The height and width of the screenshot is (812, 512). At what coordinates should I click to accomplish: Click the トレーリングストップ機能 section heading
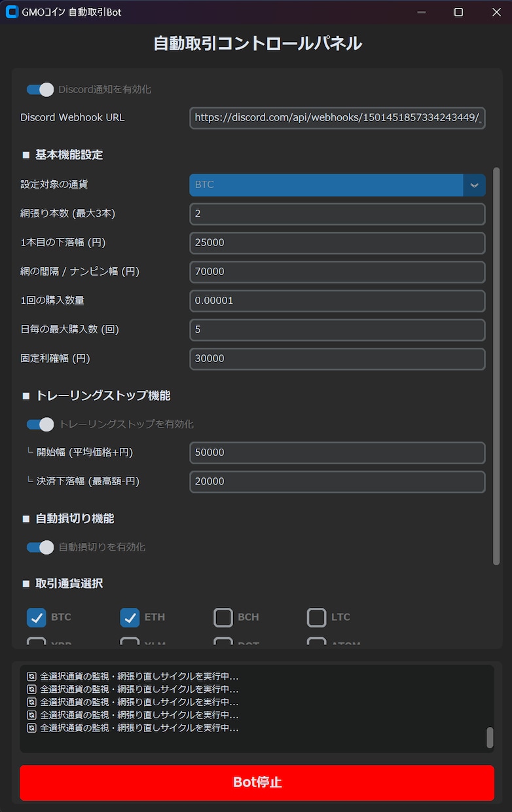point(96,396)
